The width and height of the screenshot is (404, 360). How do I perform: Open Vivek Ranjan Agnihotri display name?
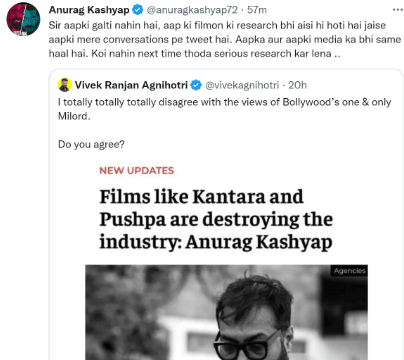click(x=131, y=85)
